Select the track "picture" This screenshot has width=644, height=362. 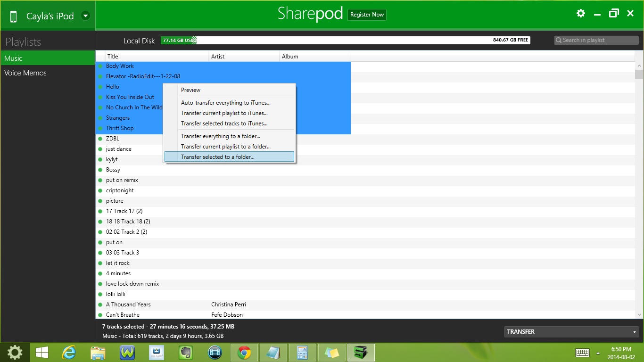click(115, 201)
